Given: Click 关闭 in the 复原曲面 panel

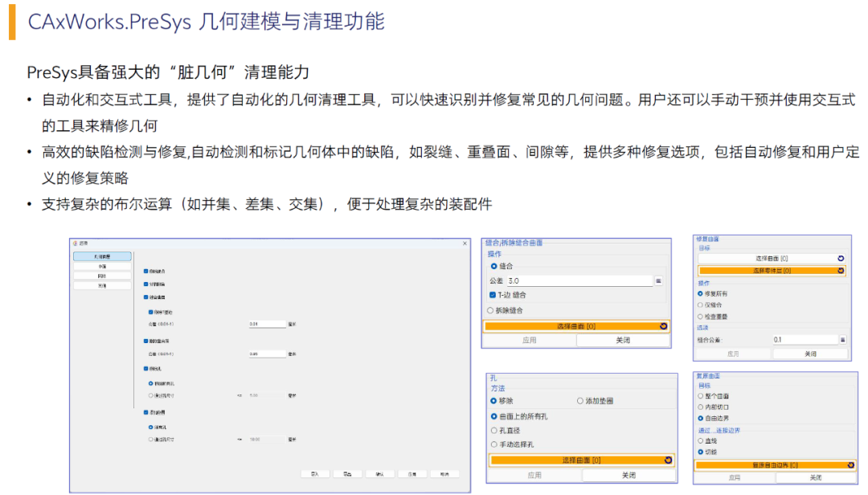Looking at the screenshot, I should coord(816,477).
